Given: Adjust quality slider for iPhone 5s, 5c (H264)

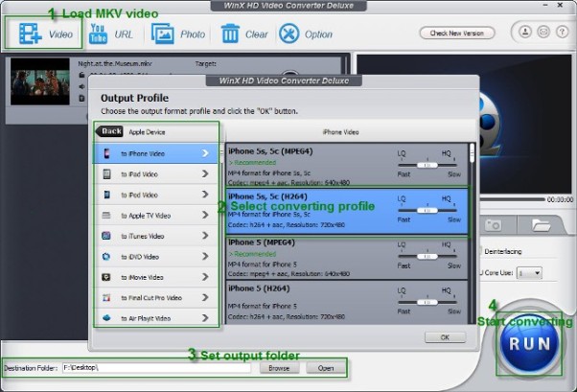Looking at the screenshot, I should 427,210.
